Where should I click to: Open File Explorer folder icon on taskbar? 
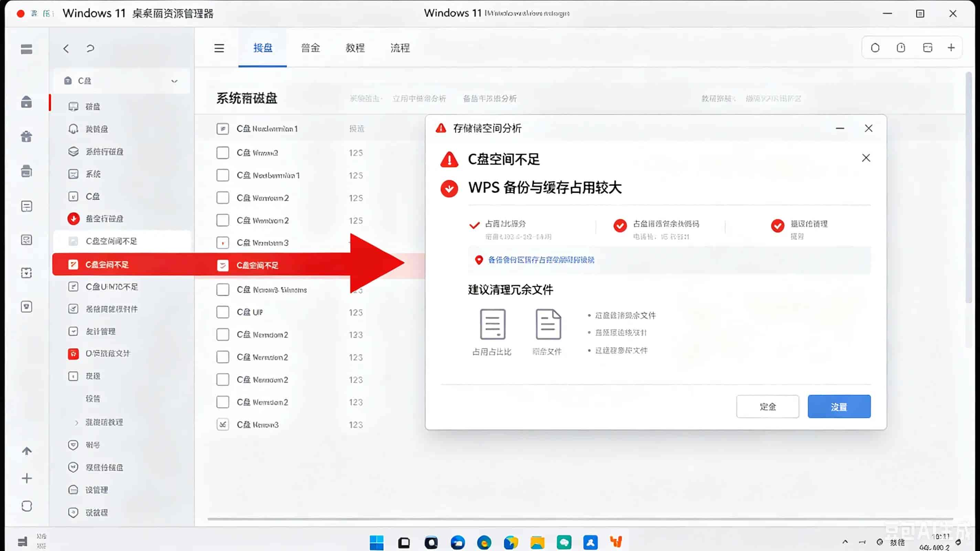537,542
